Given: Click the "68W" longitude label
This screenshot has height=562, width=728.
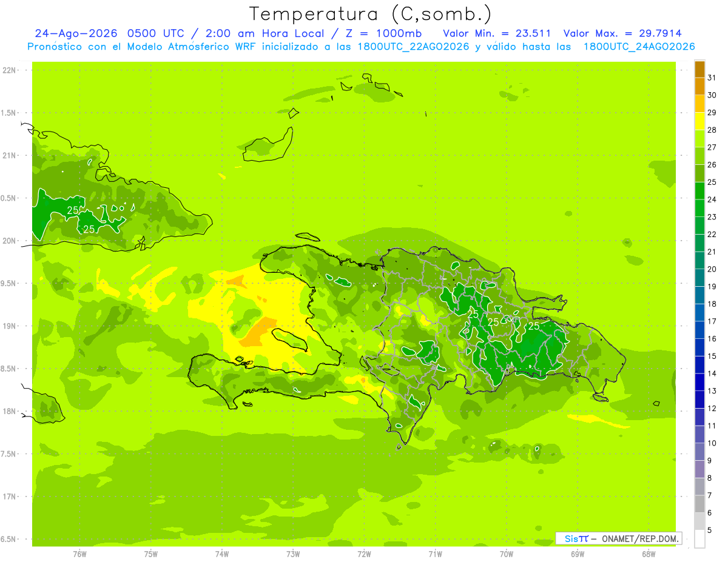Looking at the screenshot, I should coord(649,554).
